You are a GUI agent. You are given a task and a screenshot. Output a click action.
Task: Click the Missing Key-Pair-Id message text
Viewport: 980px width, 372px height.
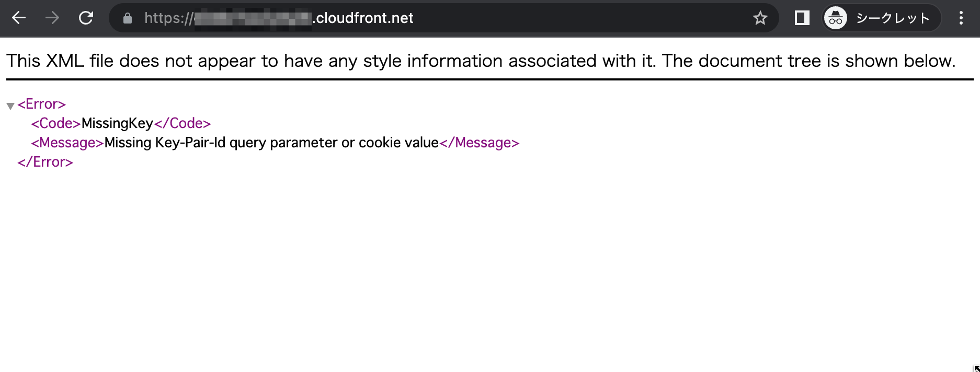point(270,142)
